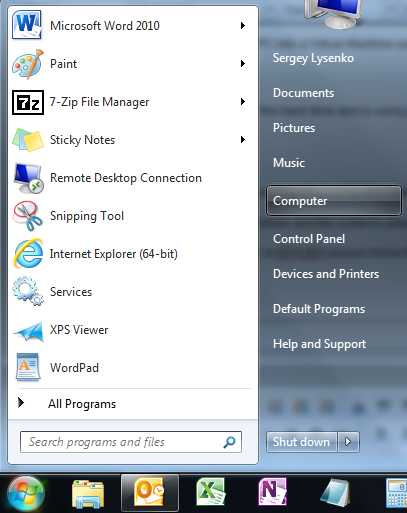Launch the WordPad document icon
The height and width of the screenshot is (513, 407).
[28, 367]
